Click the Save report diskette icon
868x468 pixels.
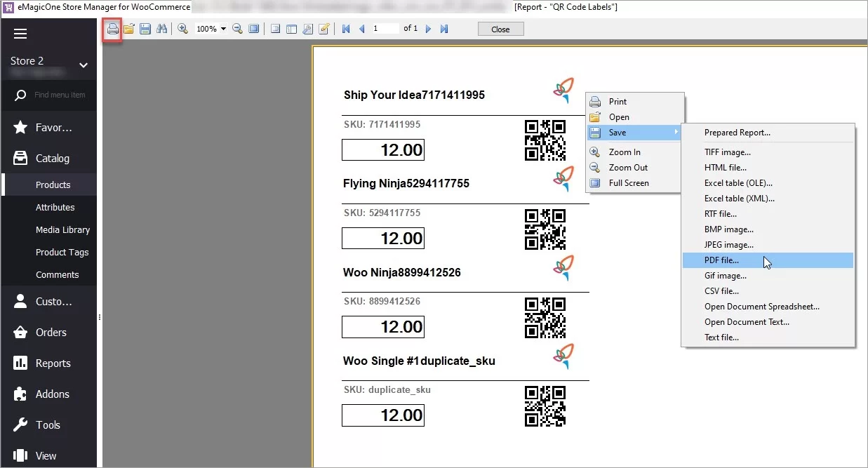(145, 29)
